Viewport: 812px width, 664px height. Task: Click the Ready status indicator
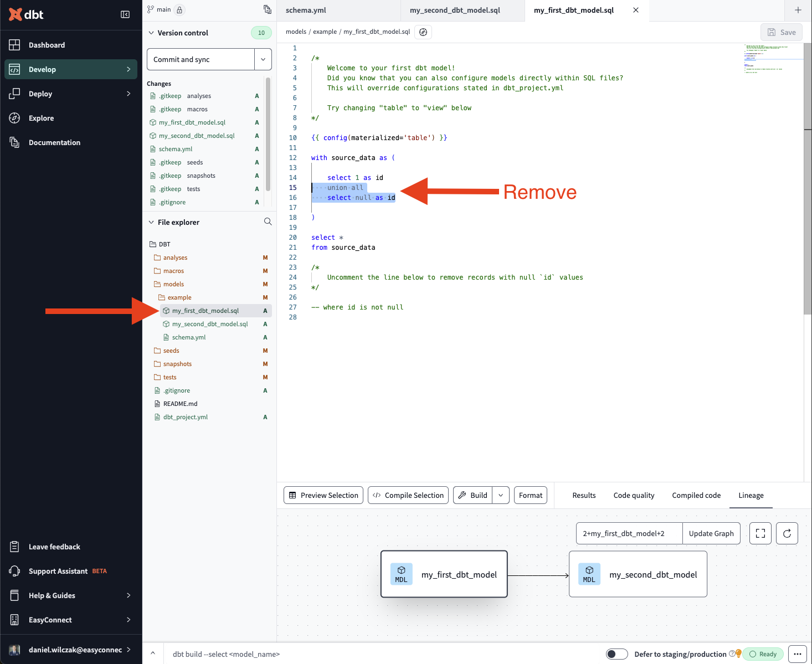pos(763,654)
